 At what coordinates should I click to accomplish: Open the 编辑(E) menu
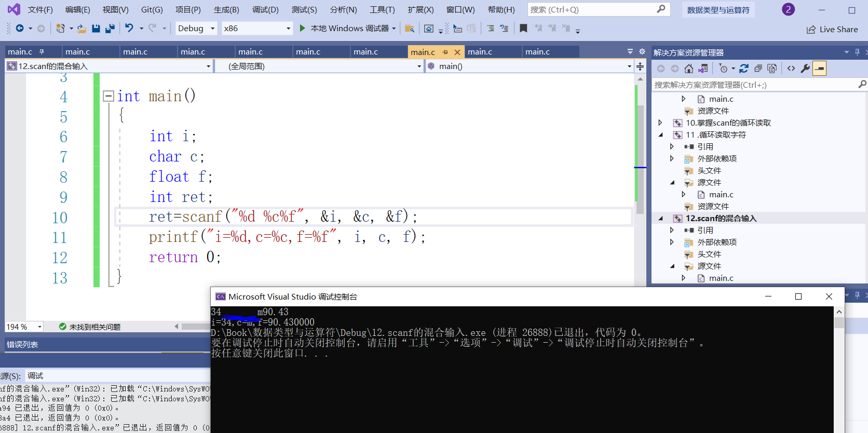78,9
